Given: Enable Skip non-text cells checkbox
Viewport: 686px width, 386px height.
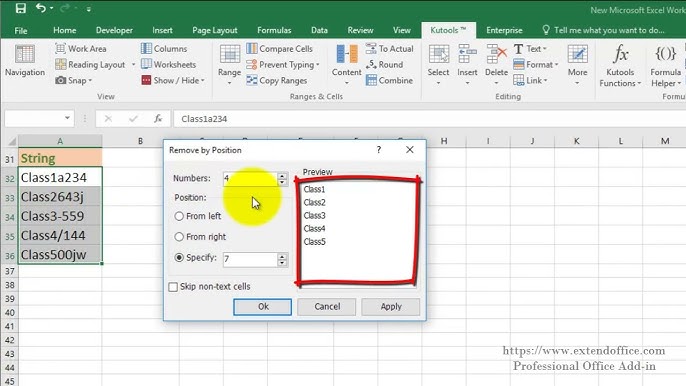Looking at the screenshot, I should click(173, 287).
